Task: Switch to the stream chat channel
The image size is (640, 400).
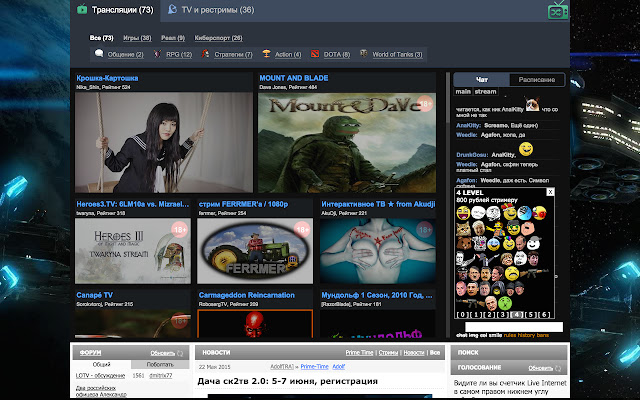Action: pos(485,91)
